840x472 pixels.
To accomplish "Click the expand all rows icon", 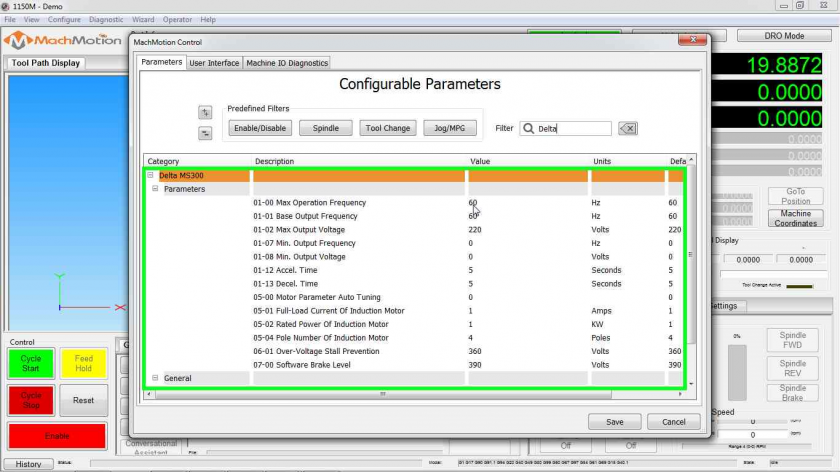I will tap(205, 113).
